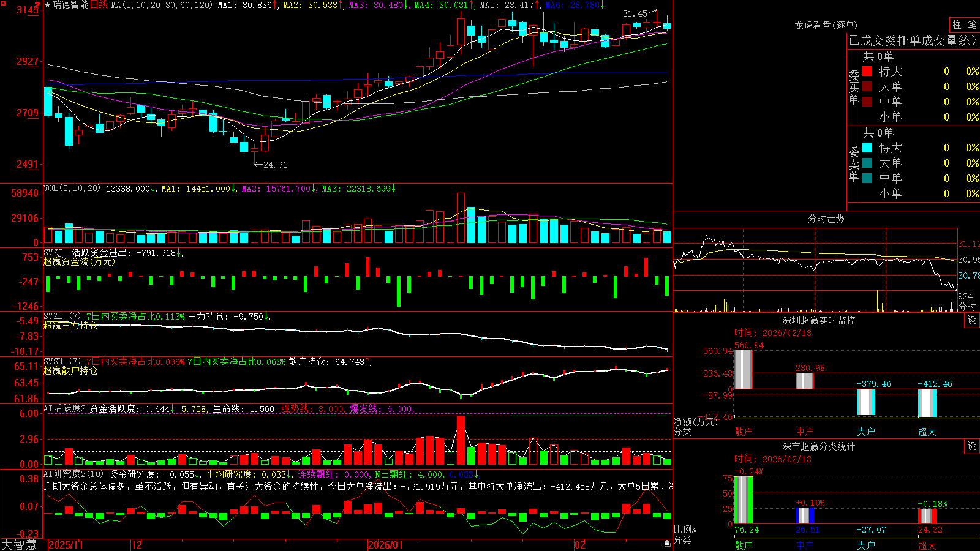
Task: Open 设 settings for 深圳超赢实时监控
Action: (x=972, y=320)
